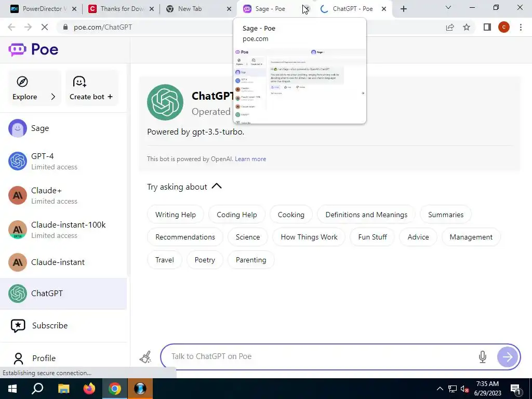Select Claude+ bot avatar in the sidebar
The image size is (532, 399).
[18, 195]
